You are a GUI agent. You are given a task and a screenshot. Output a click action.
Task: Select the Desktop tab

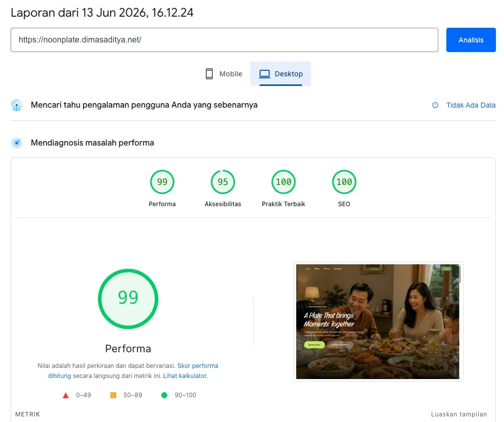click(280, 74)
